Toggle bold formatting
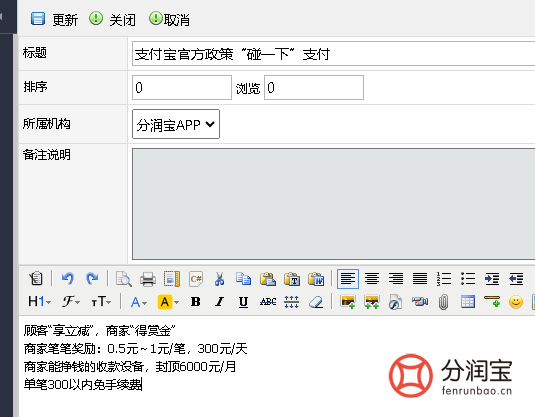The height and width of the screenshot is (417, 535). pos(196,302)
